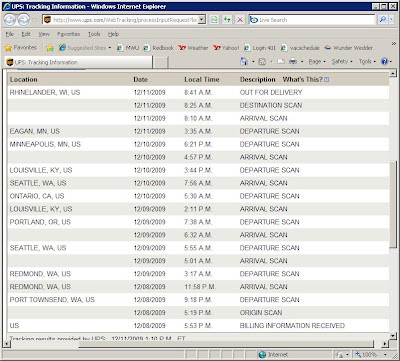
Task: Select PORTLAND, OR, US location text
Action: (x=40, y=222)
